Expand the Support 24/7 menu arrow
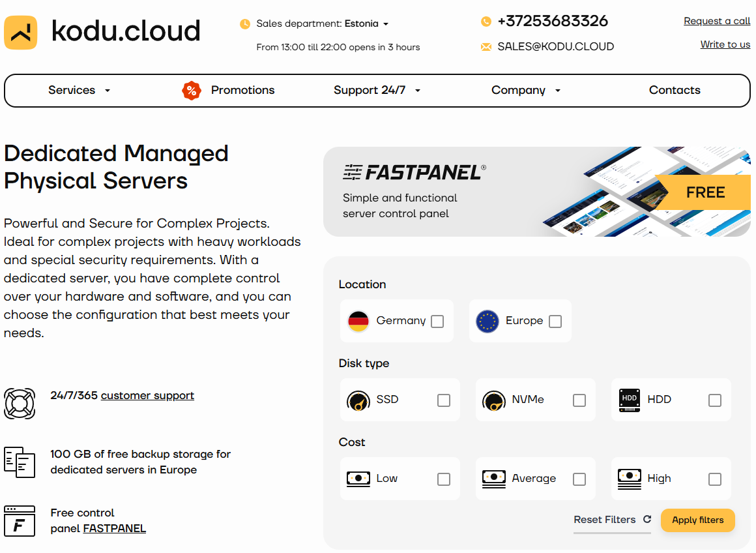This screenshot has height=553, width=756. click(x=418, y=91)
